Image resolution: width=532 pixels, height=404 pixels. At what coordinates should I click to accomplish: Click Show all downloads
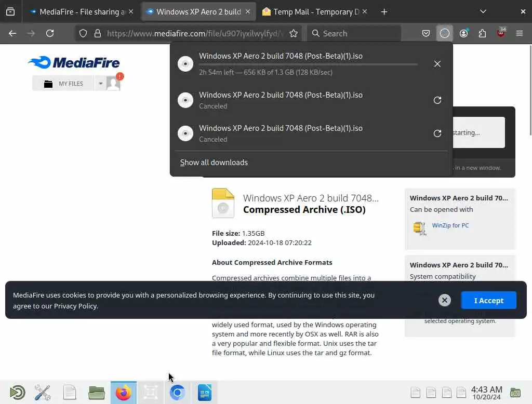pyautogui.click(x=214, y=163)
